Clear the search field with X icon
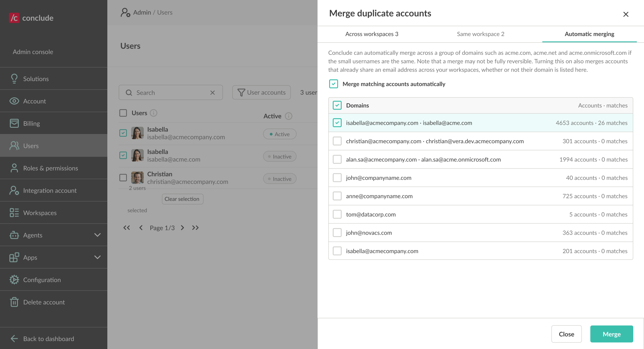Image resolution: width=644 pixels, height=349 pixels. click(x=213, y=93)
